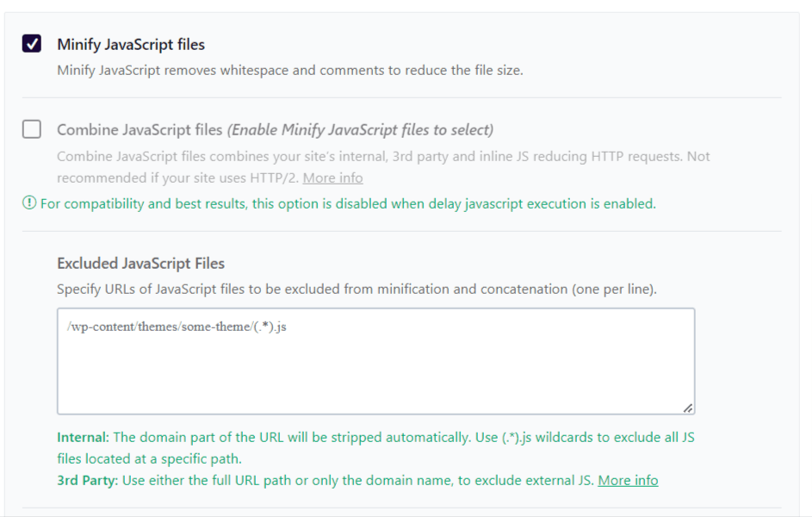812x517 pixels.
Task: Enable the Combine JavaScript files checkbox
Action: pyautogui.click(x=31, y=128)
